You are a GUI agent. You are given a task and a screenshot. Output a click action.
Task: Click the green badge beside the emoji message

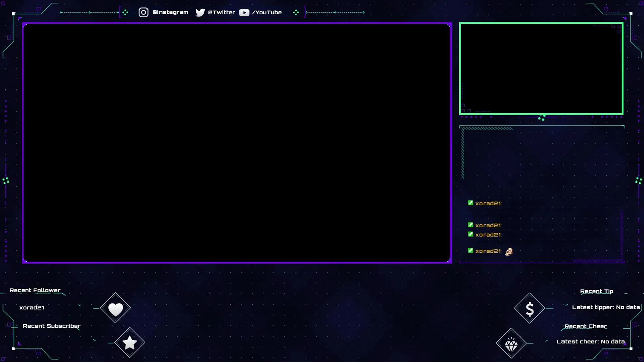tap(470, 250)
